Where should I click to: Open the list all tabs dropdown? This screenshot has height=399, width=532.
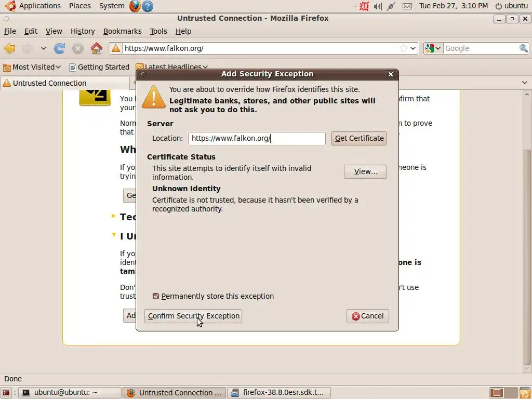tap(525, 83)
